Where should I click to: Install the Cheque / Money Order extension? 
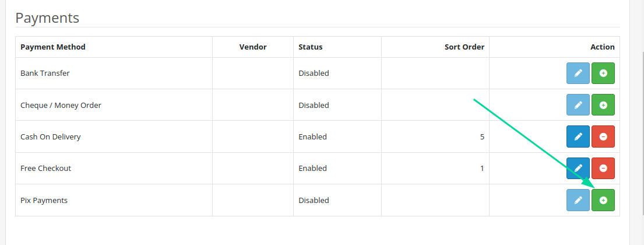click(x=603, y=105)
